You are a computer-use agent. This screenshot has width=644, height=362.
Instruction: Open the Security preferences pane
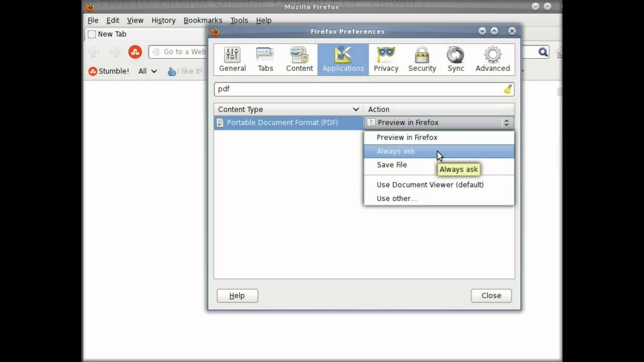(422, 59)
